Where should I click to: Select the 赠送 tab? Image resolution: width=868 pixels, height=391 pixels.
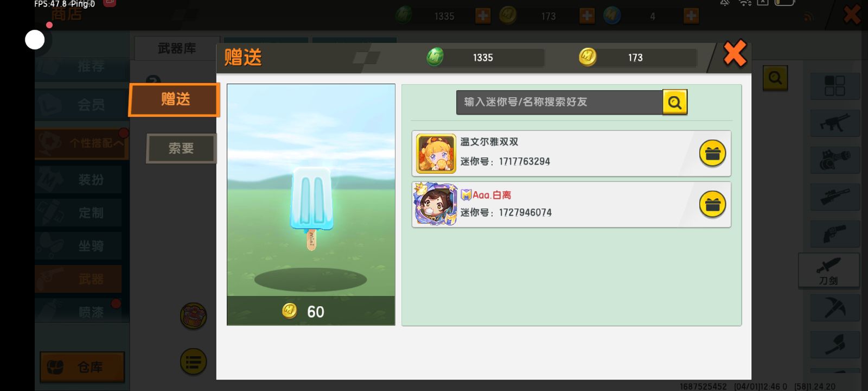point(175,99)
